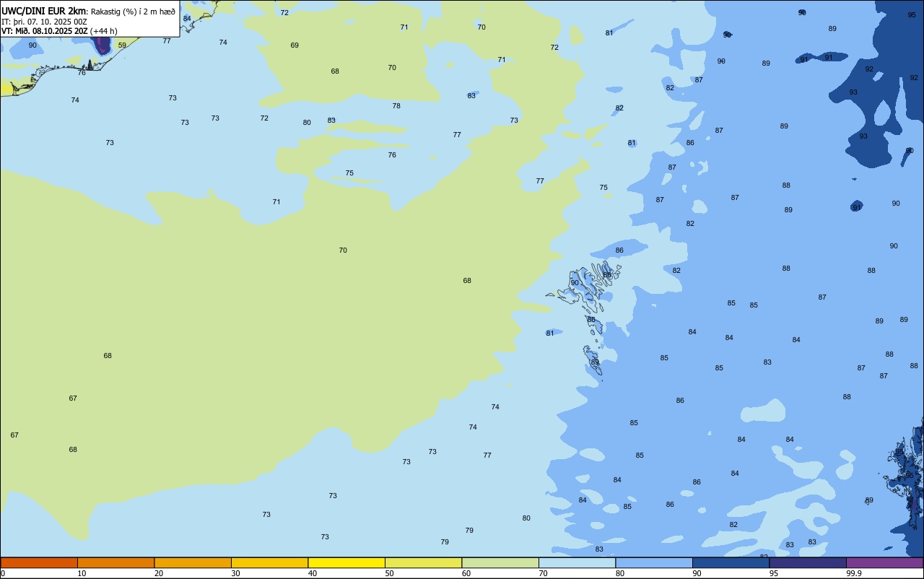This screenshot has width=924, height=579.
Task: Select the '0' legend tick label
Action: click(3, 573)
